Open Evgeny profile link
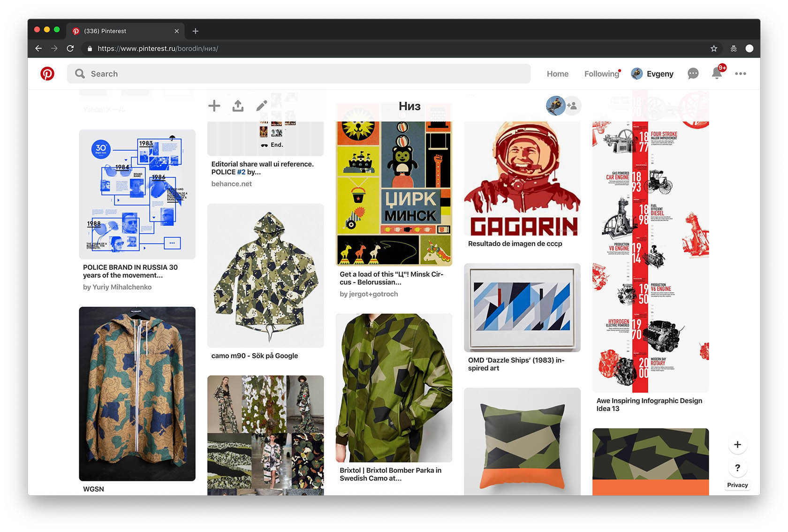Screen dimensions: 788x532 (x=652, y=74)
